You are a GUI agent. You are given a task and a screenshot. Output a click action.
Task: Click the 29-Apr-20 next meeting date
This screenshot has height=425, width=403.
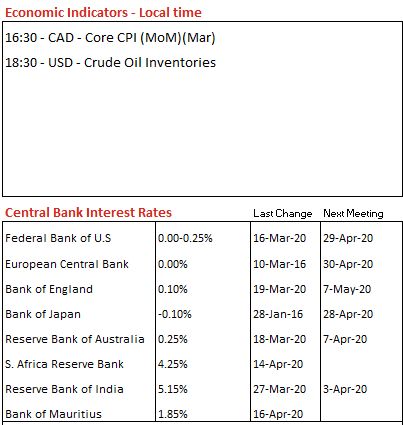348,238
